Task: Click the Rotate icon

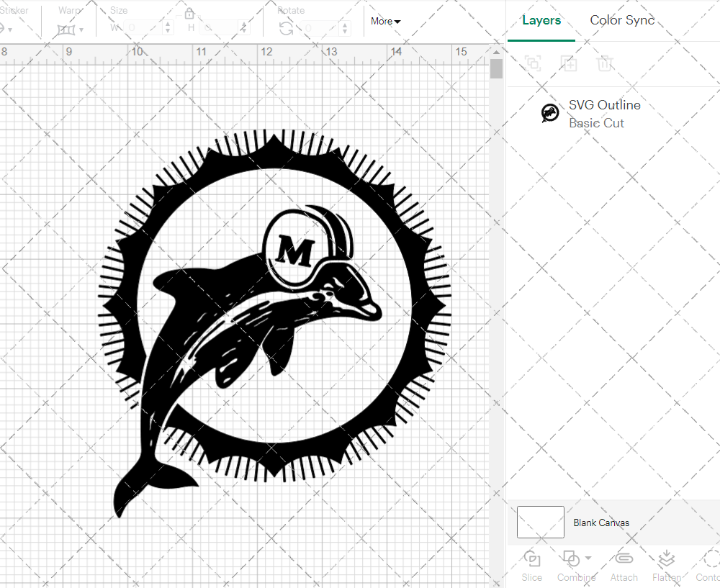Action: click(x=287, y=29)
